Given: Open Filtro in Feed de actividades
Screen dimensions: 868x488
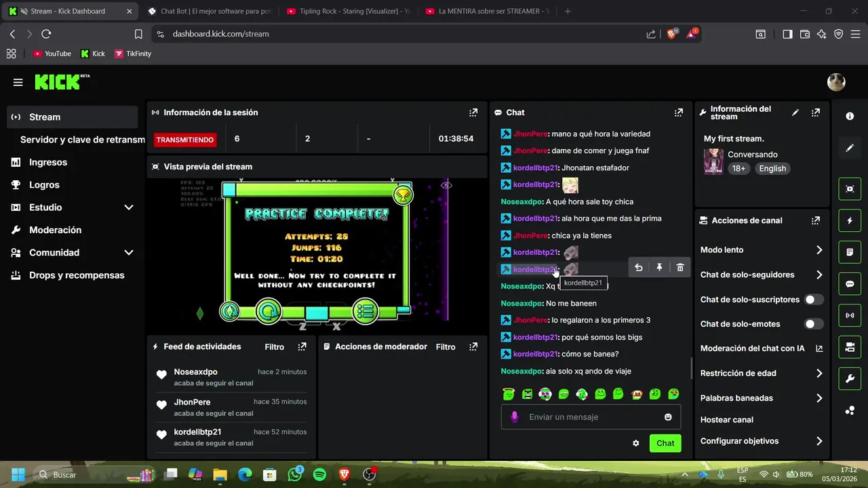Looking at the screenshot, I should click(x=274, y=346).
